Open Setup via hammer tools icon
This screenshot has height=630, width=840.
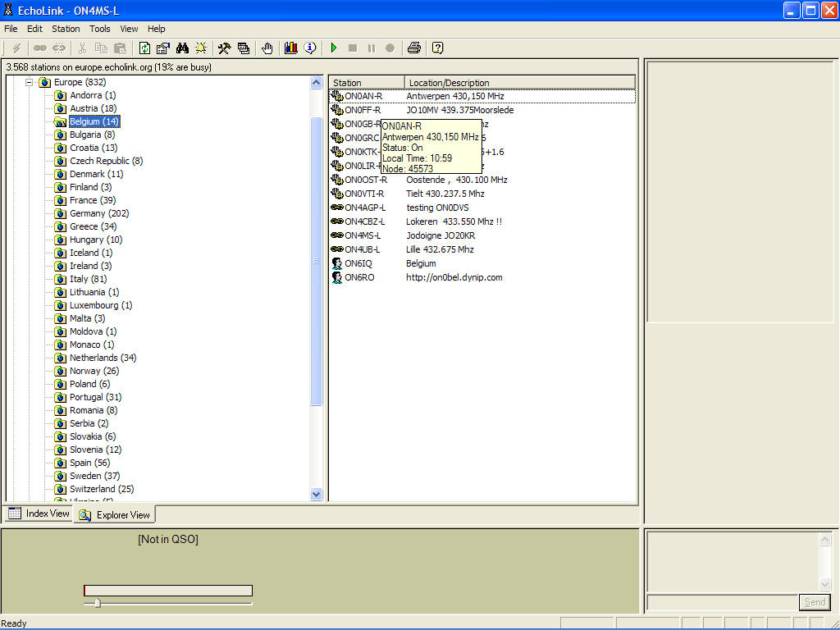225,48
